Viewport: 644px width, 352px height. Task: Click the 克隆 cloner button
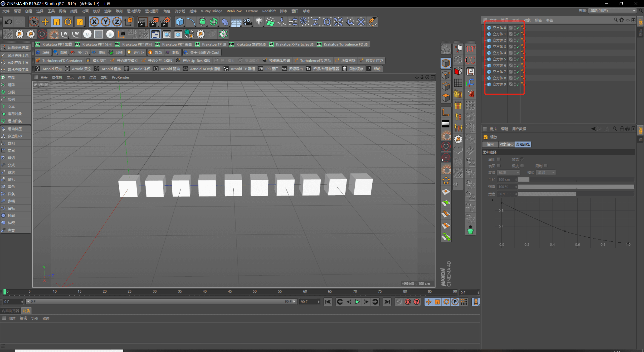(x=16, y=78)
